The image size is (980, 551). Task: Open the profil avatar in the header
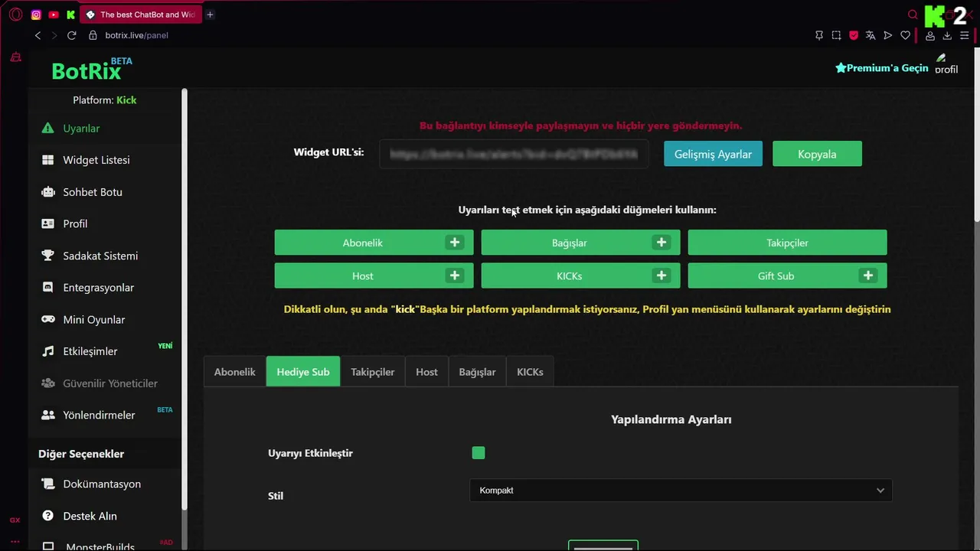pyautogui.click(x=946, y=64)
